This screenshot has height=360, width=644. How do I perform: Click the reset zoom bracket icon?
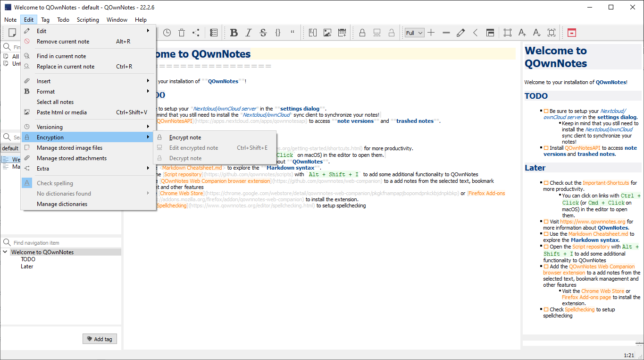552,33
